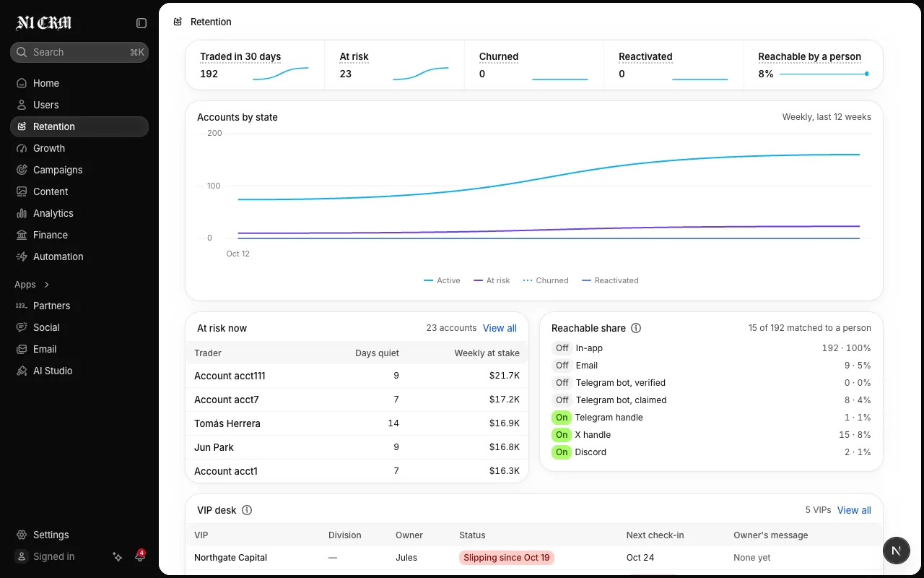The image size is (924, 578).
Task: Collapse the sidebar panel icon
Action: pyautogui.click(x=141, y=23)
